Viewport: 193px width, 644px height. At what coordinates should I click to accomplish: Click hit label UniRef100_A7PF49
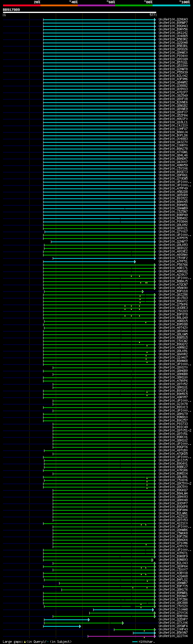[173, 189]
